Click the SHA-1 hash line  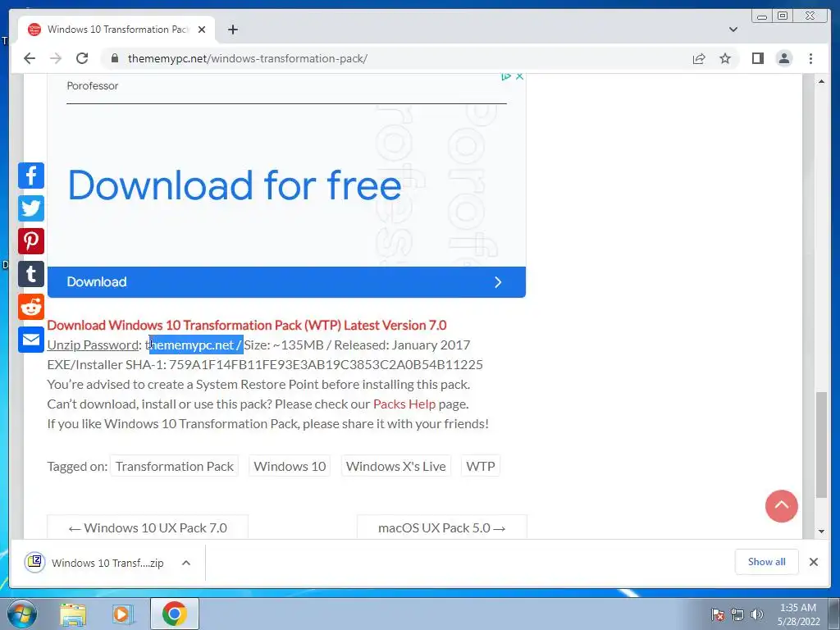[265, 365]
